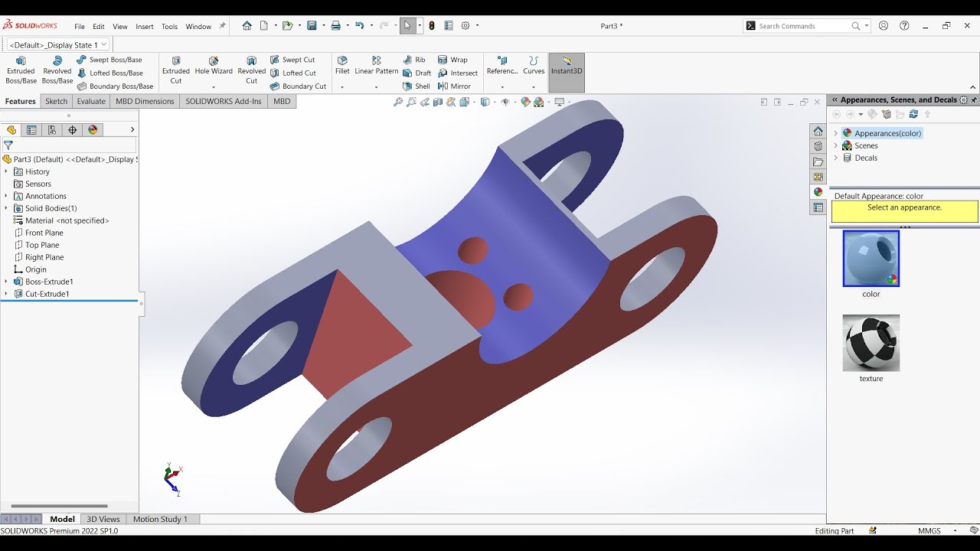Select the Boundary Cut tool
The width and height of the screenshot is (980, 551).
[x=298, y=86]
